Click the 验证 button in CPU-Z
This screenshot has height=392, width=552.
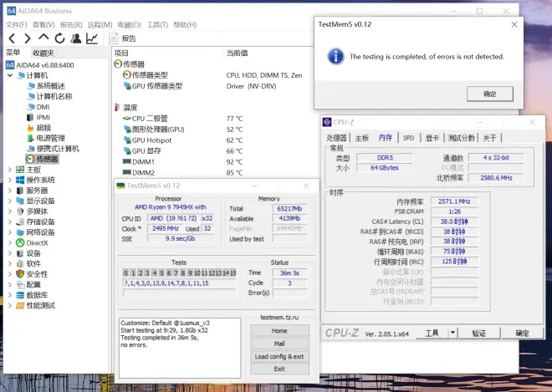pyautogui.click(x=478, y=333)
